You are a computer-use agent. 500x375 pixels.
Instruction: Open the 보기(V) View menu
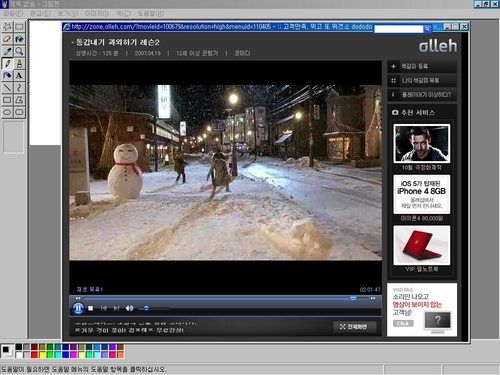click(x=68, y=13)
